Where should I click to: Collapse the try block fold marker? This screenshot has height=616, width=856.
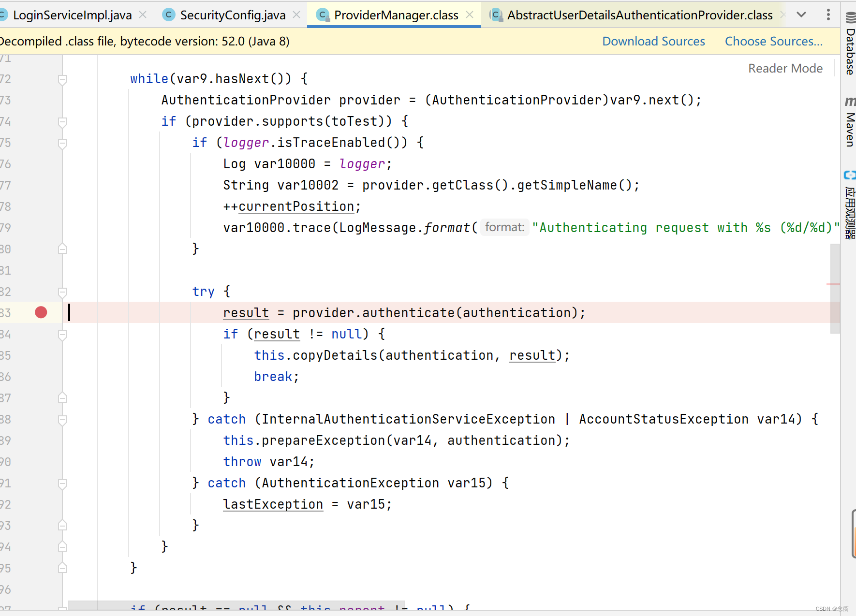[62, 292]
